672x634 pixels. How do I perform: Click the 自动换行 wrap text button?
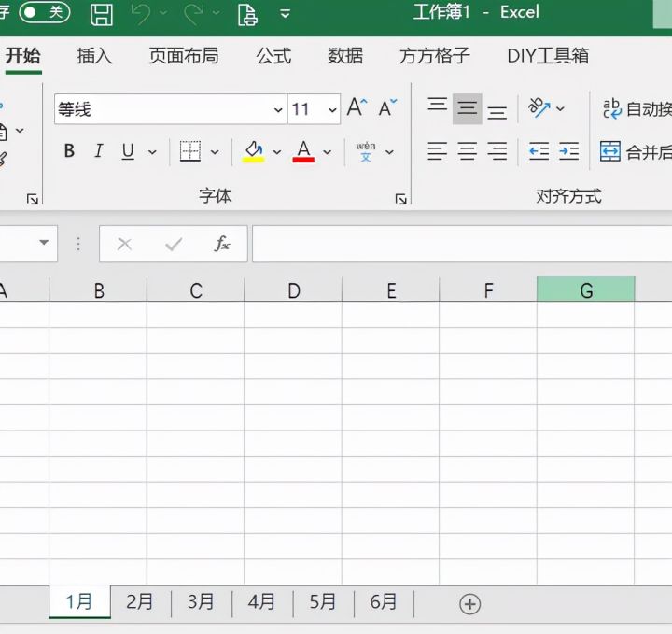click(637, 109)
